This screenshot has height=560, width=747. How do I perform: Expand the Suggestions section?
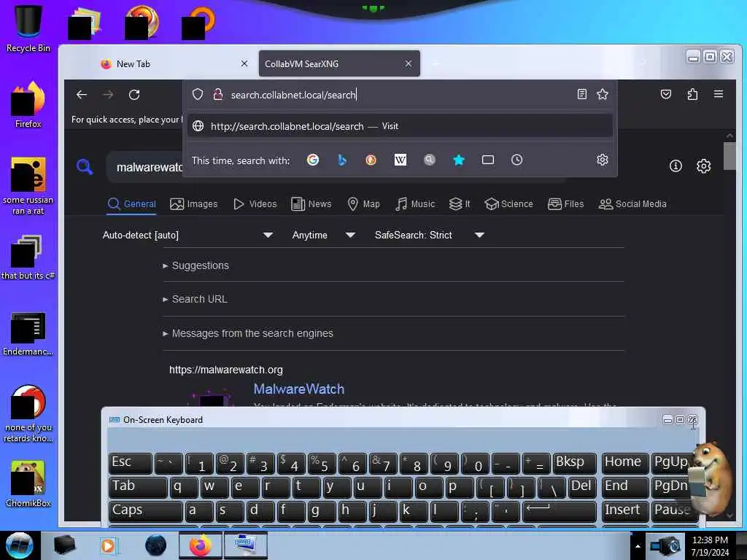point(196,265)
